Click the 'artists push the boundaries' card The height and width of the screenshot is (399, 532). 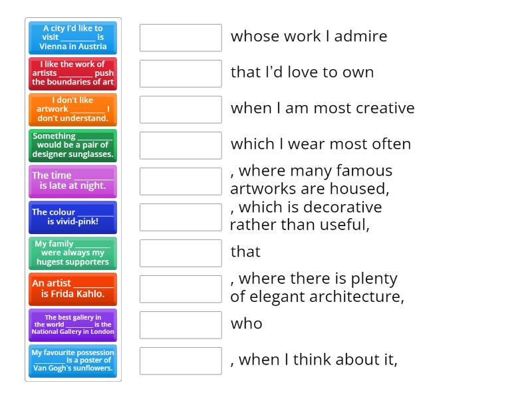pos(73,74)
